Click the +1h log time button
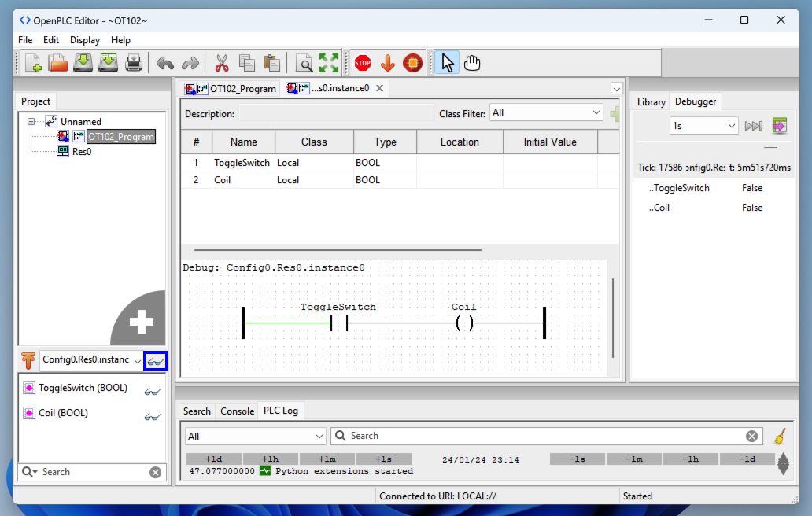 tap(271, 459)
